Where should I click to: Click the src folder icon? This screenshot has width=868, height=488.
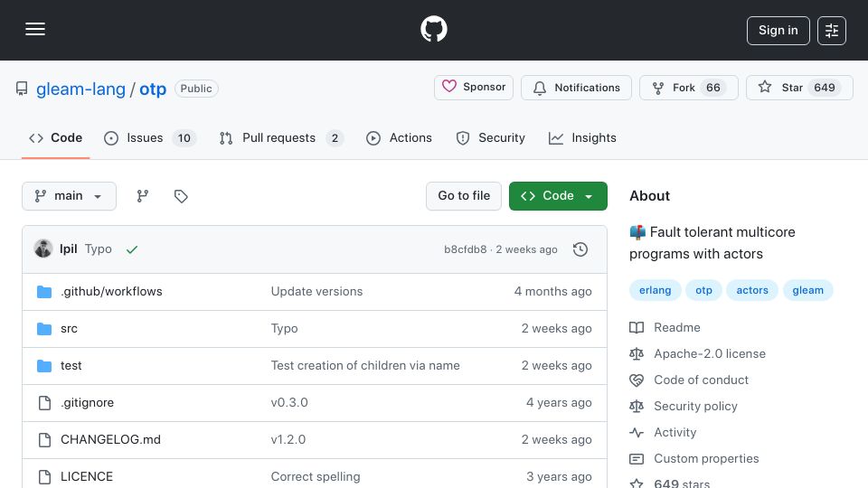point(44,329)
